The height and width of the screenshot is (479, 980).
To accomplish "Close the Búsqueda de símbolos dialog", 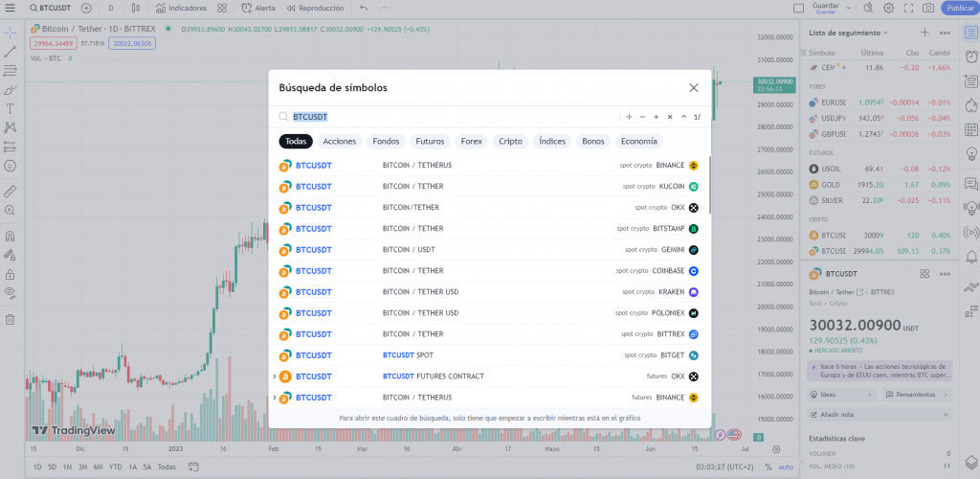I will 694,88.
